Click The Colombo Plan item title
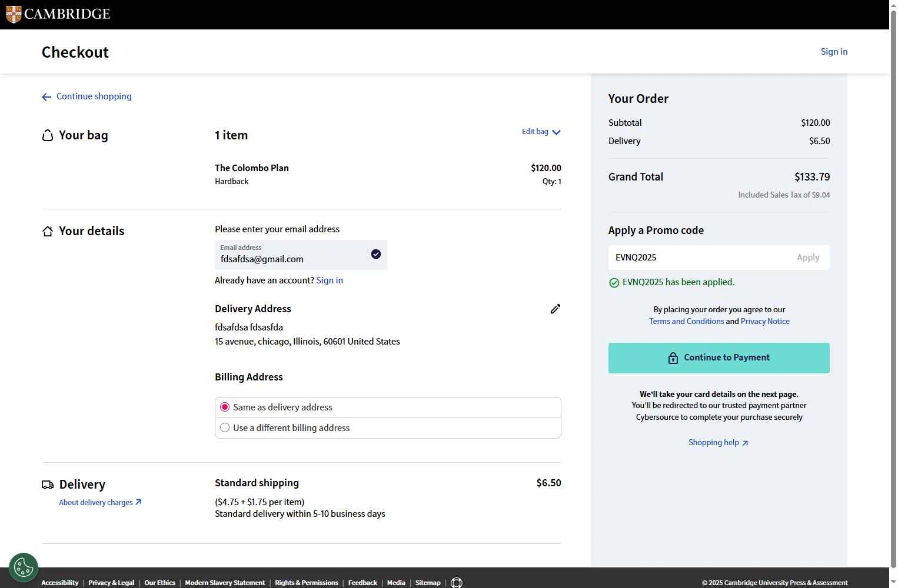 click(x=252, y=168)
